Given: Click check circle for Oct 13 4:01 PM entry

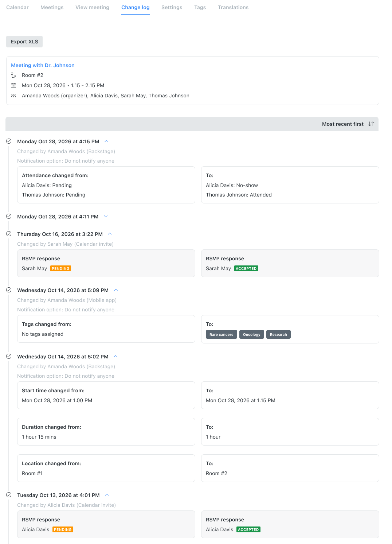Looking at the screenshot, I should click(x=9, y=495).
